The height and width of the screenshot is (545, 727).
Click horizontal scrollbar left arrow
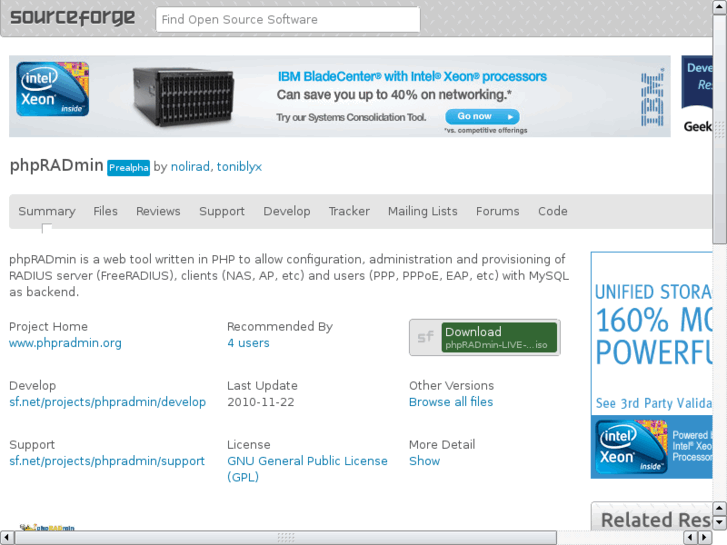(x=7, y=538)
